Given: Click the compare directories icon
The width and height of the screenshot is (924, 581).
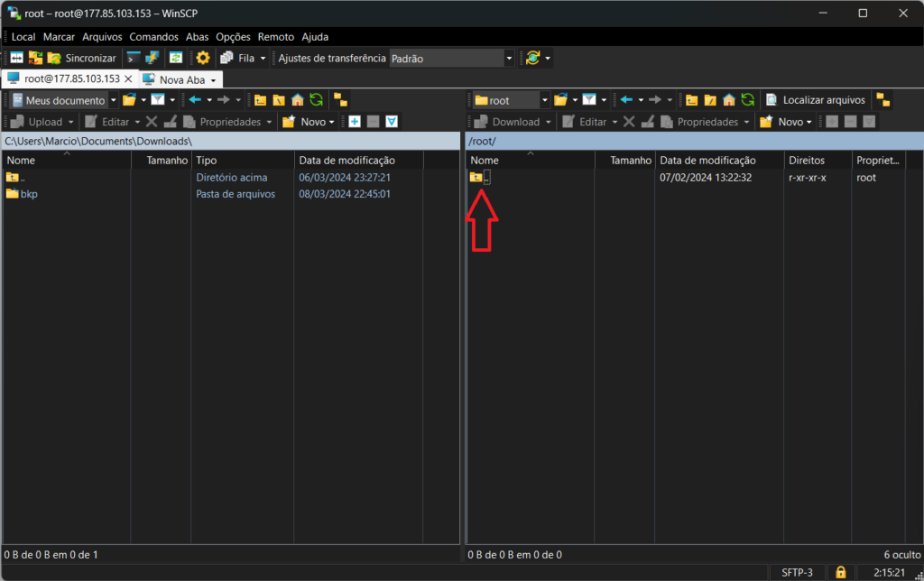Looking at the screenshot, I should [x=16, y=58].
